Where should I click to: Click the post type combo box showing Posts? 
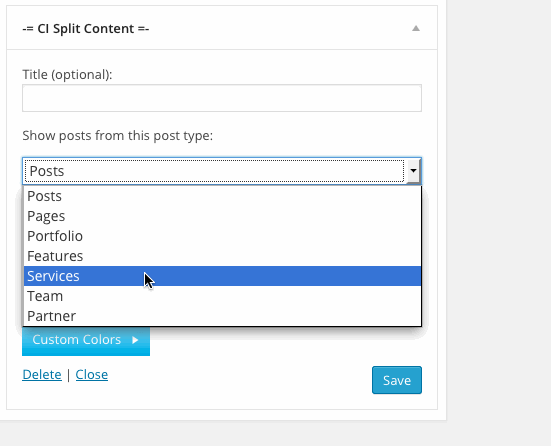click(222, 171)
